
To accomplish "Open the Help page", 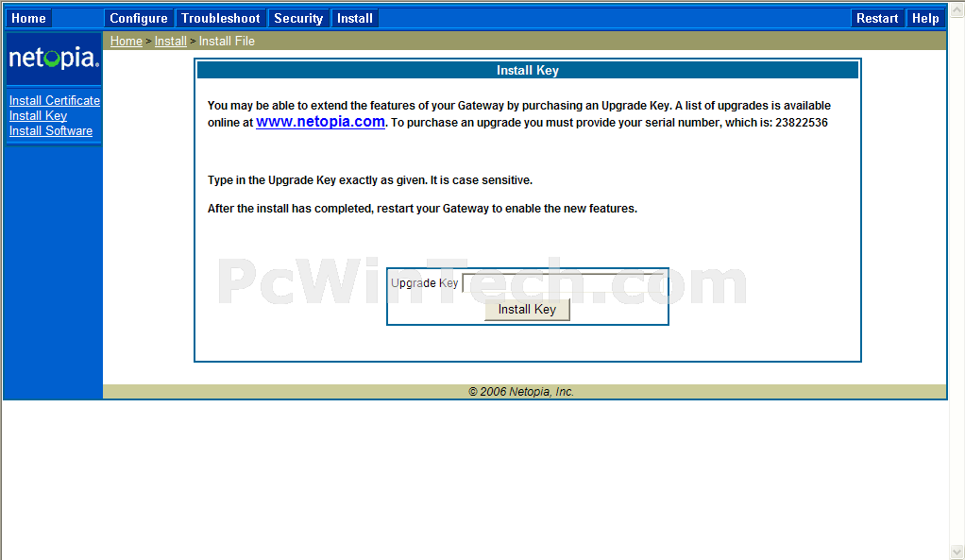I will pyautogui.click(x=925, y=19).
